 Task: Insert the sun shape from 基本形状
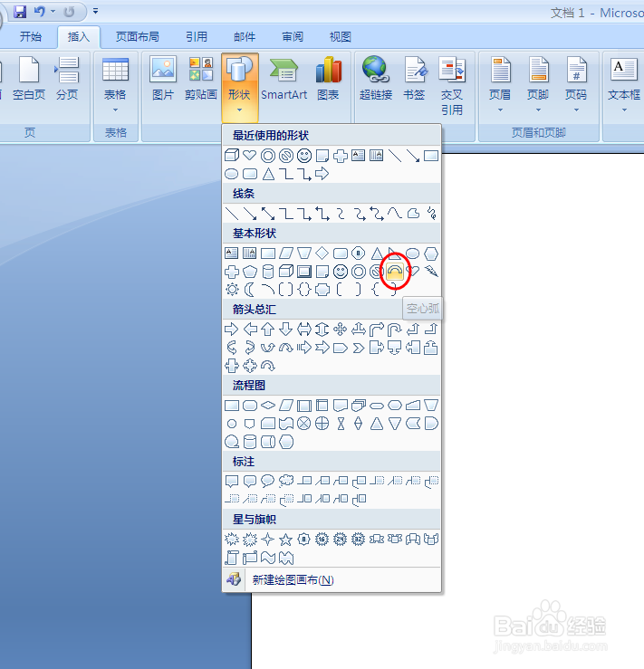click(x=232, y=290)
